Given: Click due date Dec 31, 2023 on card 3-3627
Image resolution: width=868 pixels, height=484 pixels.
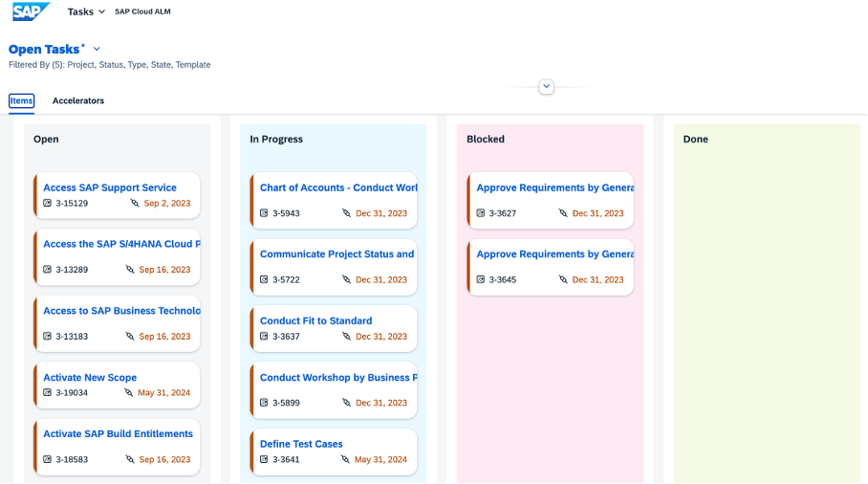Looking at the screenshot, I should [x=597, y=213].
